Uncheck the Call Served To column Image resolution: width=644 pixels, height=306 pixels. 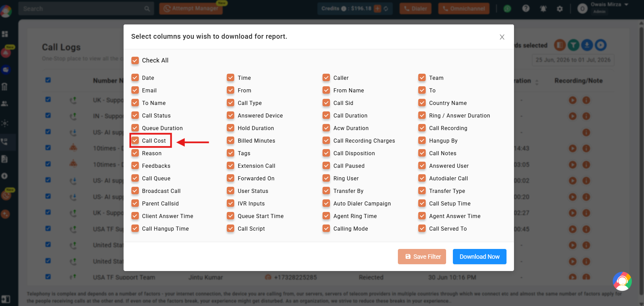tap(422, 229)
